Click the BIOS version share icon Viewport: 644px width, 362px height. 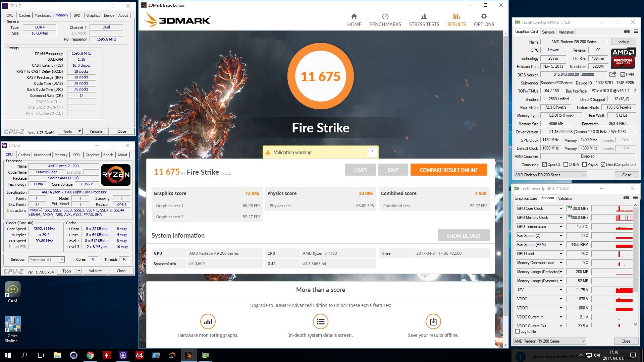(613, 74)
